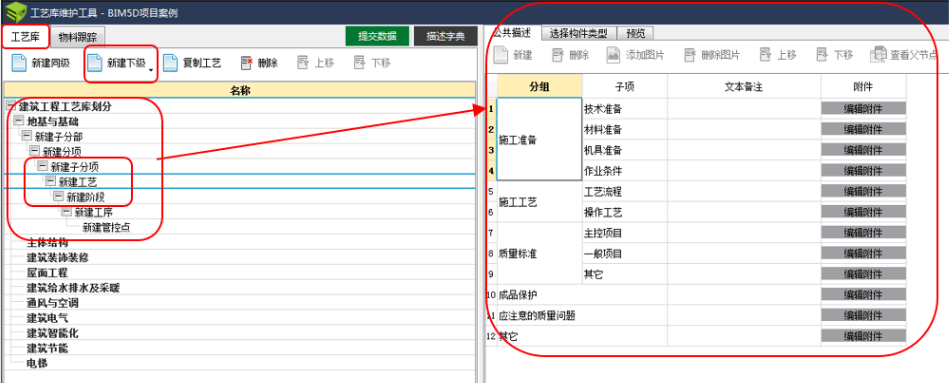The width and height of the screenshot is (950, 383).
Task: Collapse the 新建子分部 node
Action: click(26, 136)
